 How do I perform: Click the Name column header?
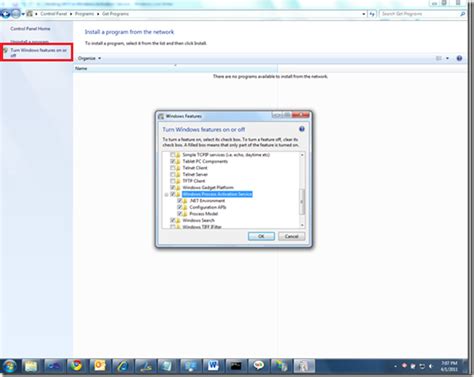[x=175, y=68]
